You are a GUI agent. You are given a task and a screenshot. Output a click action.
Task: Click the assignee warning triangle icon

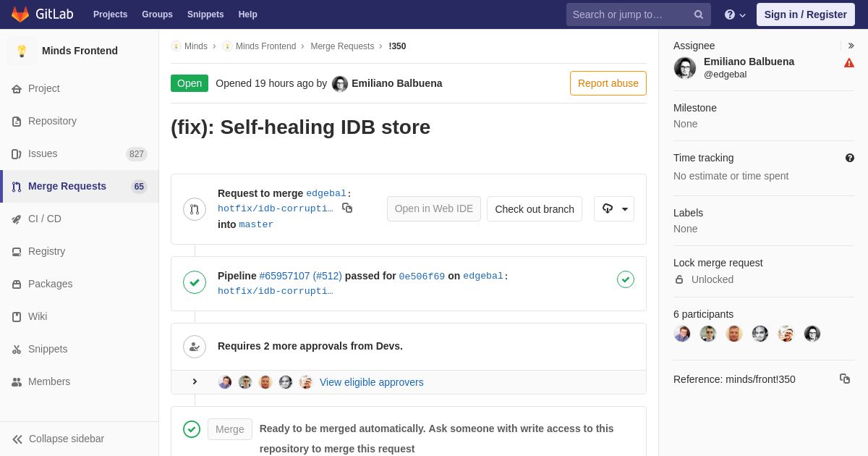pos(849,63)
